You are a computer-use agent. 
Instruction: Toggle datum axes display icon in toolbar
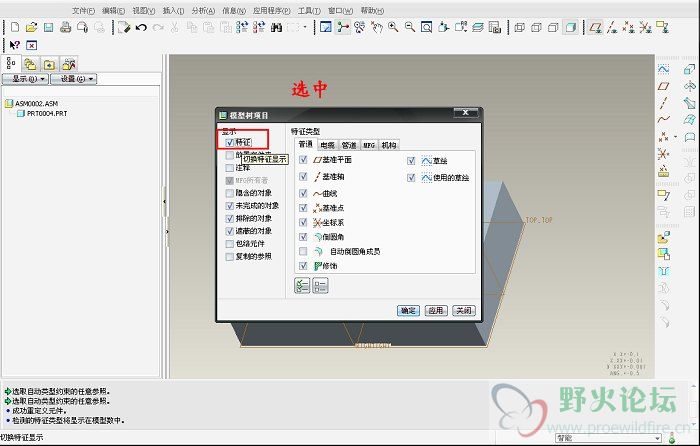[612, 28]
